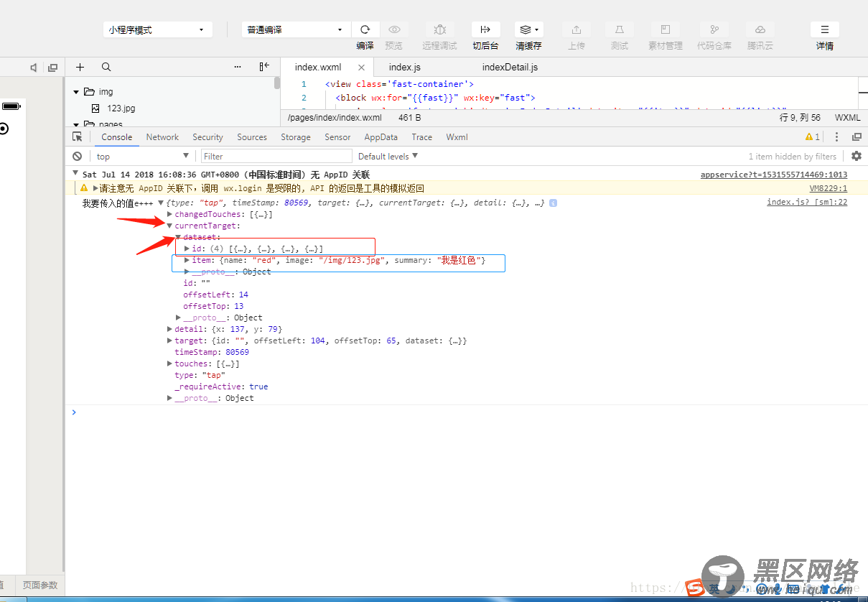This screenshot has height=602, width=868.
Task: Expand the touches array entry
Action: [x=170, y=363]
